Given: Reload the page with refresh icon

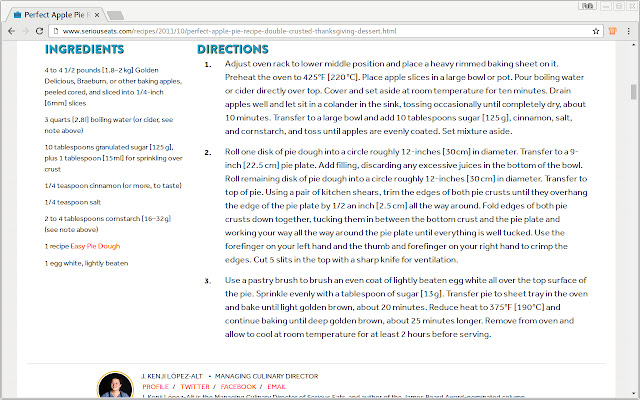Looking at the screenshot, I should point(39,31).
